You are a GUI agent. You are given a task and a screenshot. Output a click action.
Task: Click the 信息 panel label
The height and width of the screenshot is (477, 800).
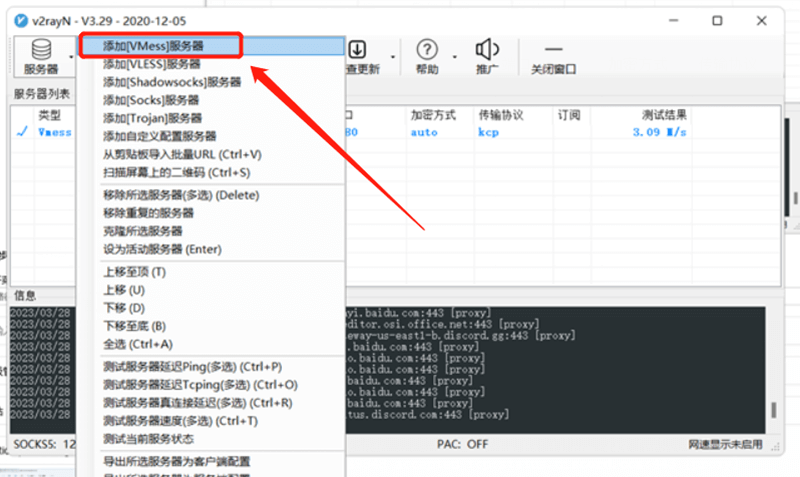pyautogui.click(x=25, y=295)
